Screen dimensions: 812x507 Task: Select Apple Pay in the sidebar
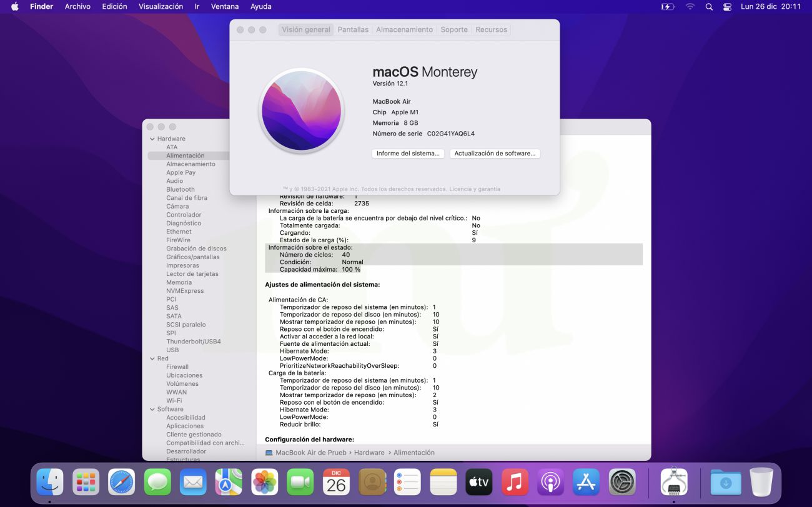[181, 172]
